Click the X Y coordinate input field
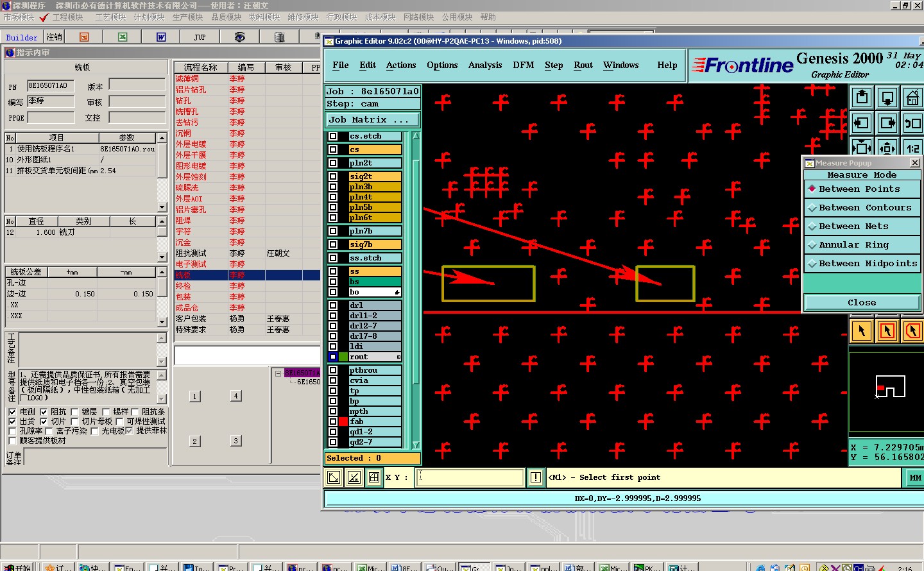Screen dimensions: 924x571 coord(470,477)
